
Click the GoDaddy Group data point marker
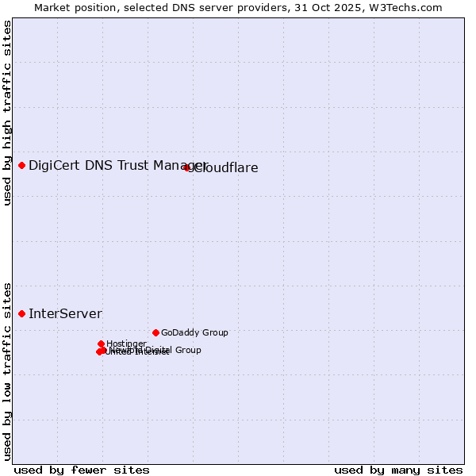[x=155, y=332]
